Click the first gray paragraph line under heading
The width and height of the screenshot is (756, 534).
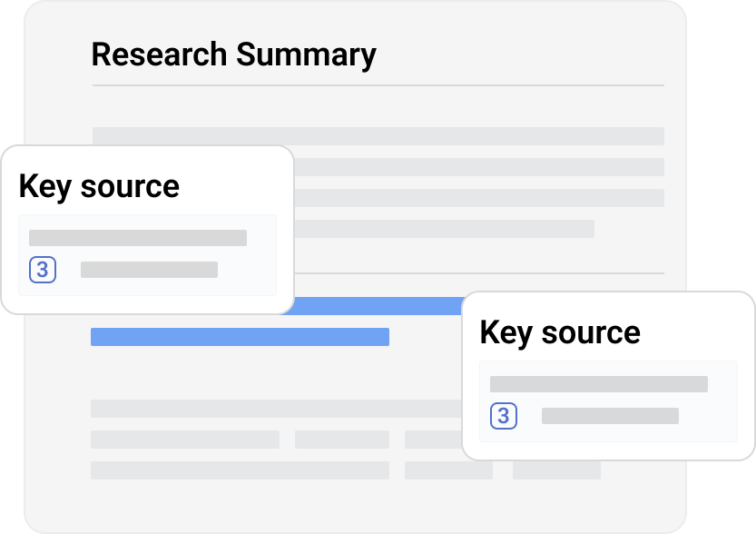click(378, 136)
